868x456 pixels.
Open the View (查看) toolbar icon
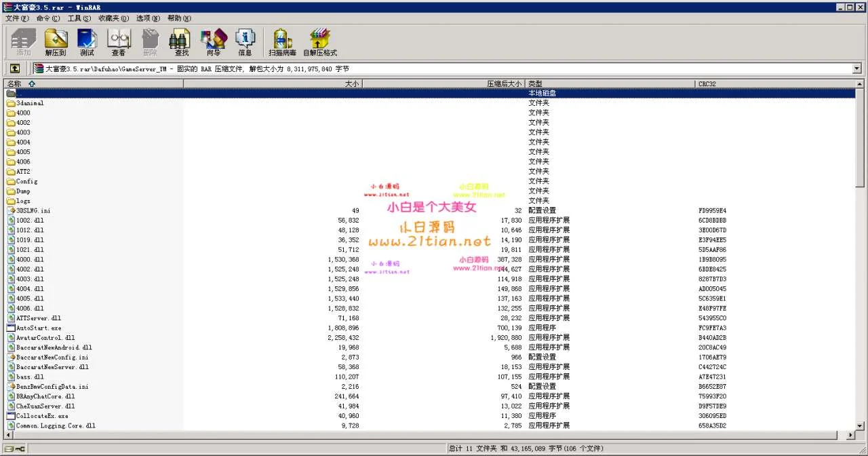[x=119, y=42]
